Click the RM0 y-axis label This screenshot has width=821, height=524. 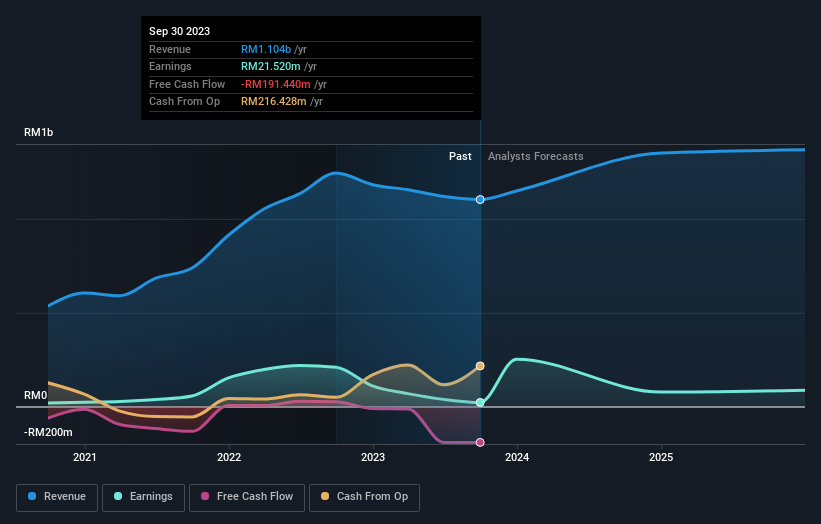pyautogui.click(x=36, y=395)
